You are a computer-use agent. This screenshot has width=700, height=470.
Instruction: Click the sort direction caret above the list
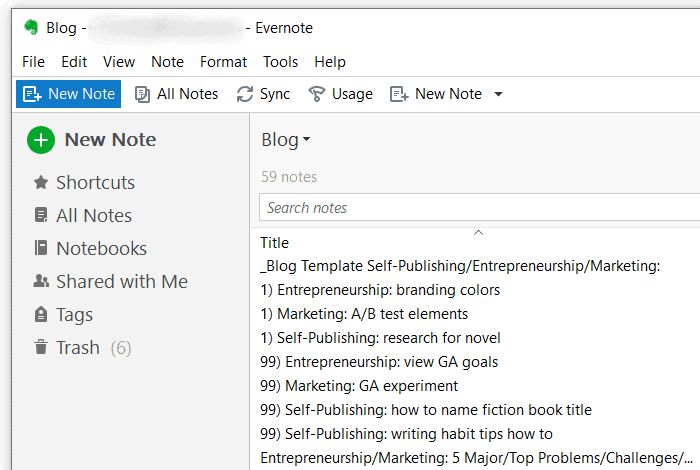pyautogui.click(x=478, y=233)
